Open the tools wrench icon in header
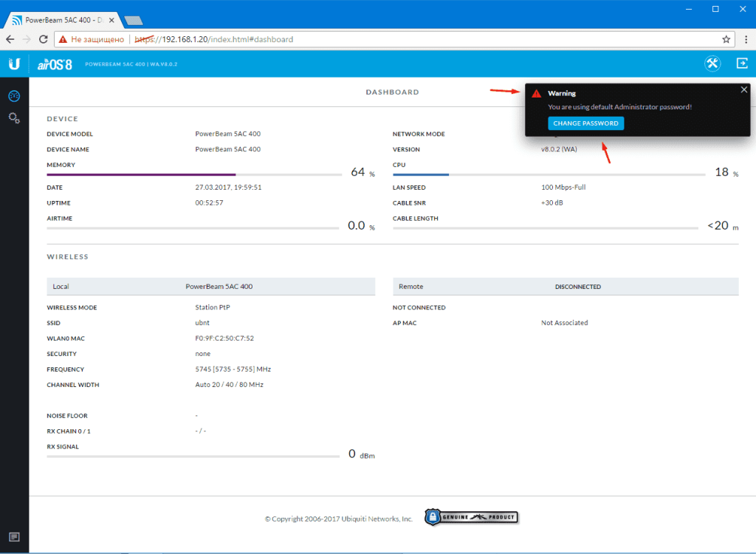Screen dimensions: 756x554 click(x=712, y=64)
